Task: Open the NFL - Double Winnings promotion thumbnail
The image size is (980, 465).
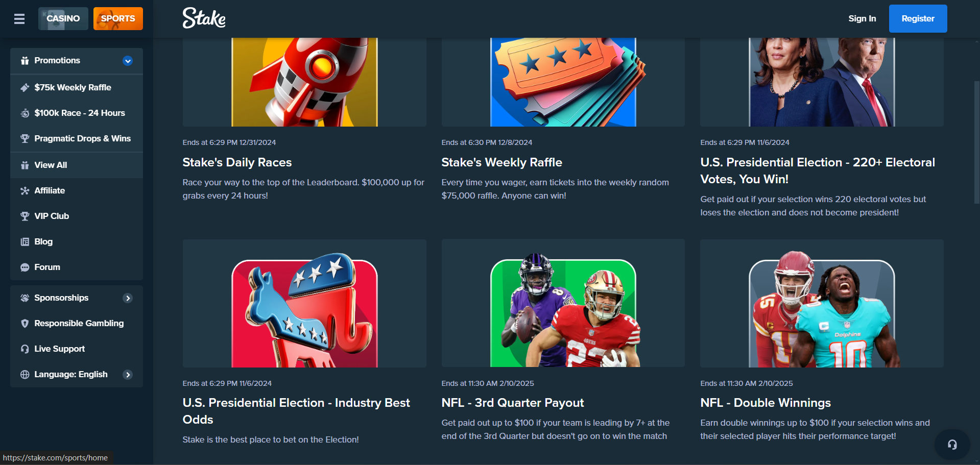Action: (822, 303)
